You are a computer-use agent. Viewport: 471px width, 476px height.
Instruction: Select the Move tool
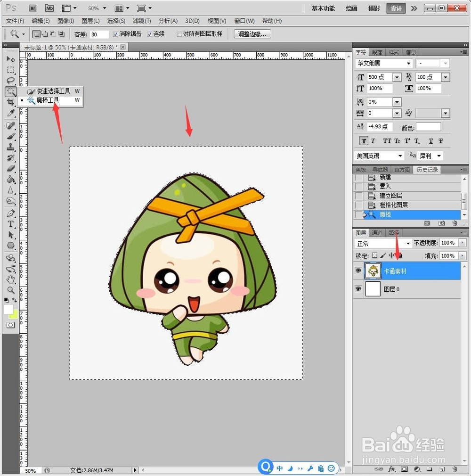point(11,58)
